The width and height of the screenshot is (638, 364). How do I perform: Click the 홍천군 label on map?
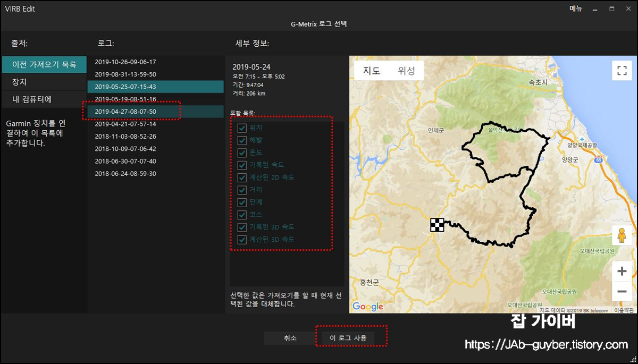[369, 283]
